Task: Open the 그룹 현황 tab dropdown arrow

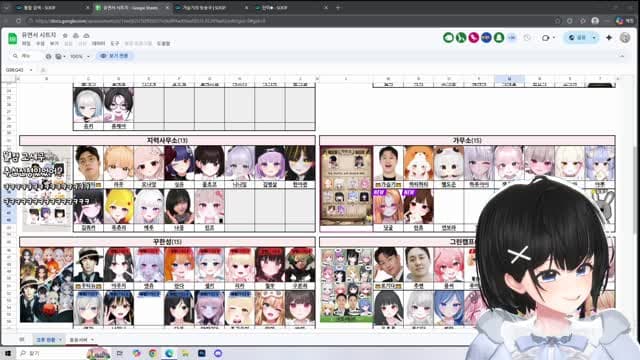Action: 60,340
